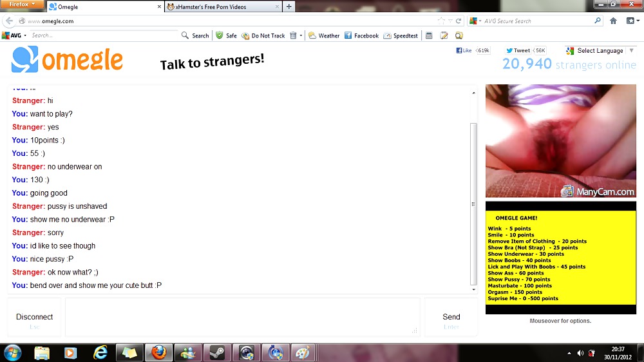Open Steam from the Windows taskbar

tap(213, 352)
